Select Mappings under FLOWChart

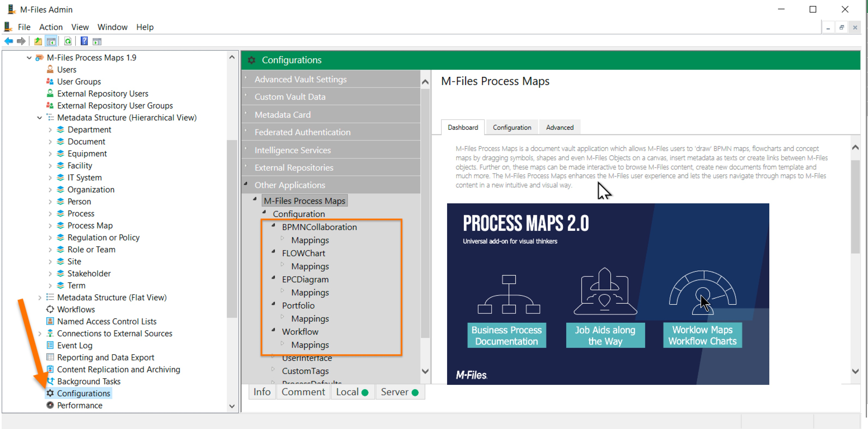310,266
